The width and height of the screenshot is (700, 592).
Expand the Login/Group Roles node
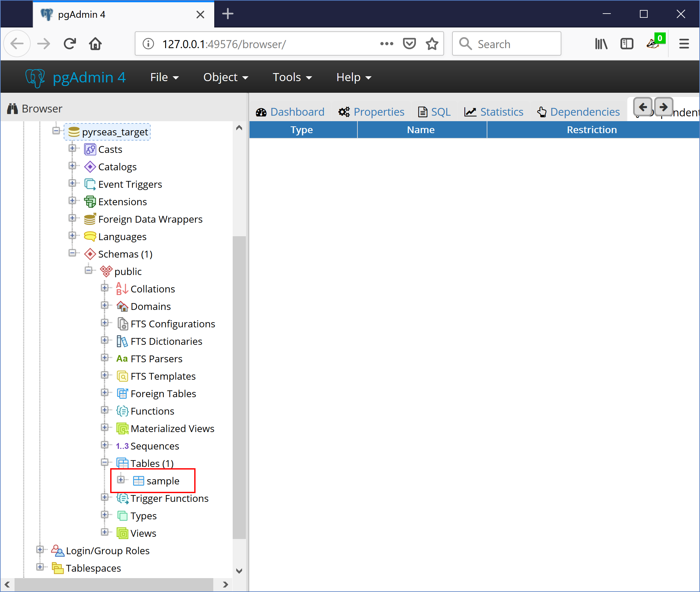(x=40, y=549)
